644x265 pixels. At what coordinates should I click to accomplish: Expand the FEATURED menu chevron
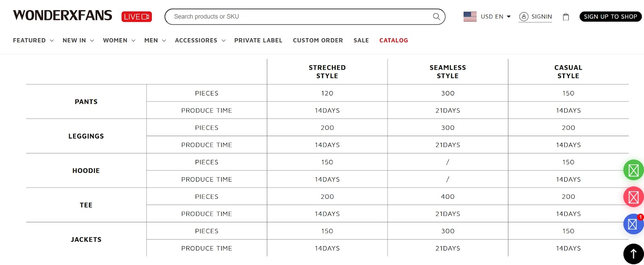coord(52,41)
